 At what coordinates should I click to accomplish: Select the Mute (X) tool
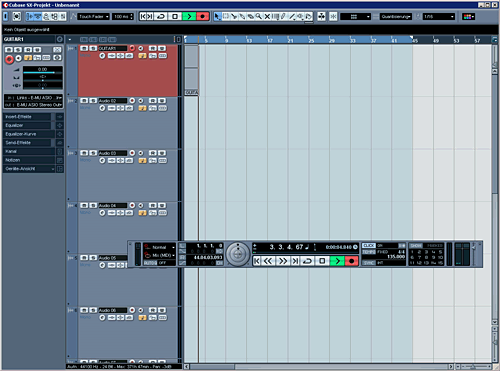[x=267, y=16]
